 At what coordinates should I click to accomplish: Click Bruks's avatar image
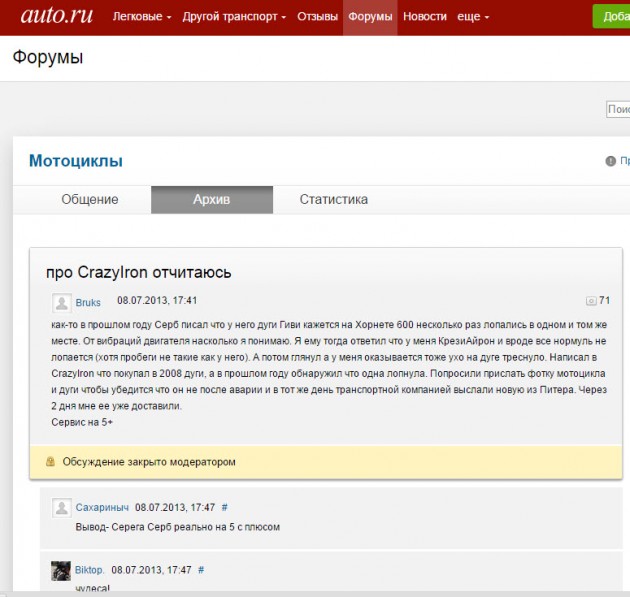pyautogui.click(x=61, y=302)
